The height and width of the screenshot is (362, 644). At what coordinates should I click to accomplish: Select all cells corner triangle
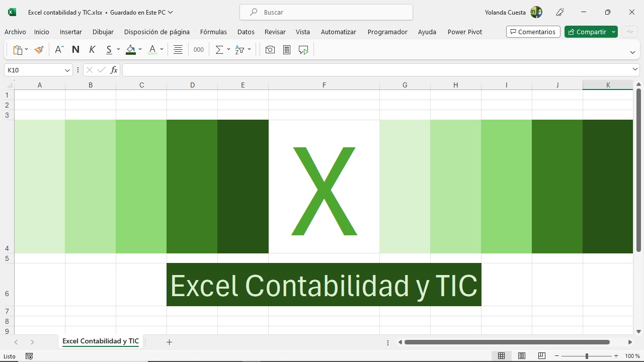pos(9,85)
